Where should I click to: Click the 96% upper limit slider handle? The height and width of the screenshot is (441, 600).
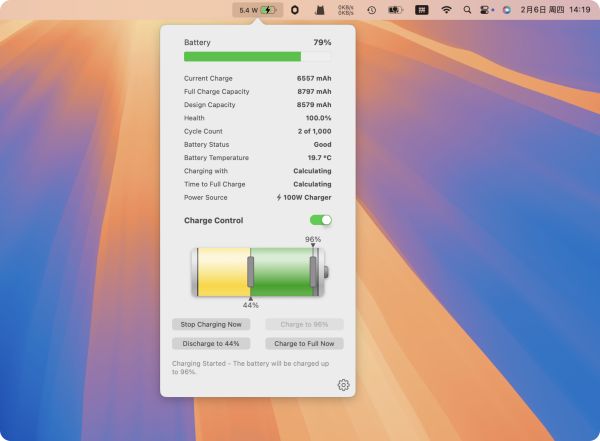(313, 272)
